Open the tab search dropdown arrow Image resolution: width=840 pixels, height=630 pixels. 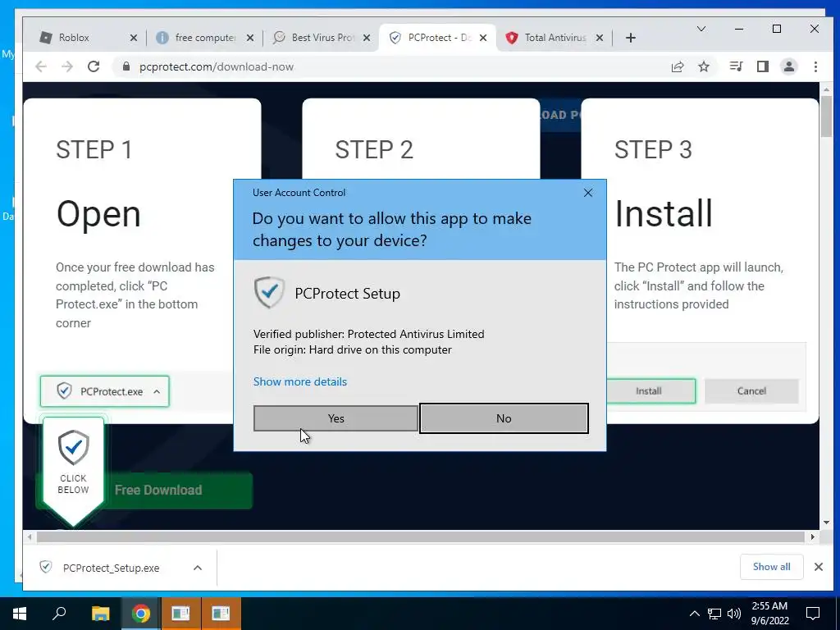pyautogui.click(x=701, y=29)
